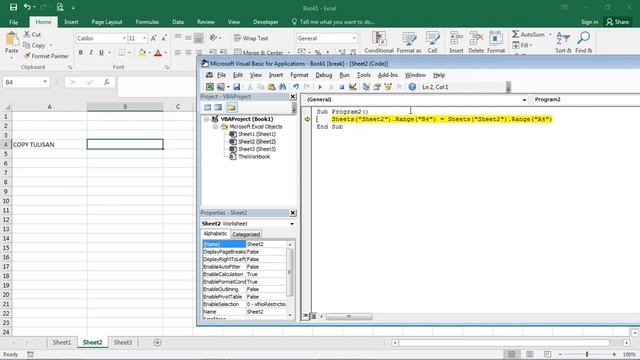640x360 pixels.
Task: Switch to Sheet1 worksheet tab
Action: [x=62, y=343]
